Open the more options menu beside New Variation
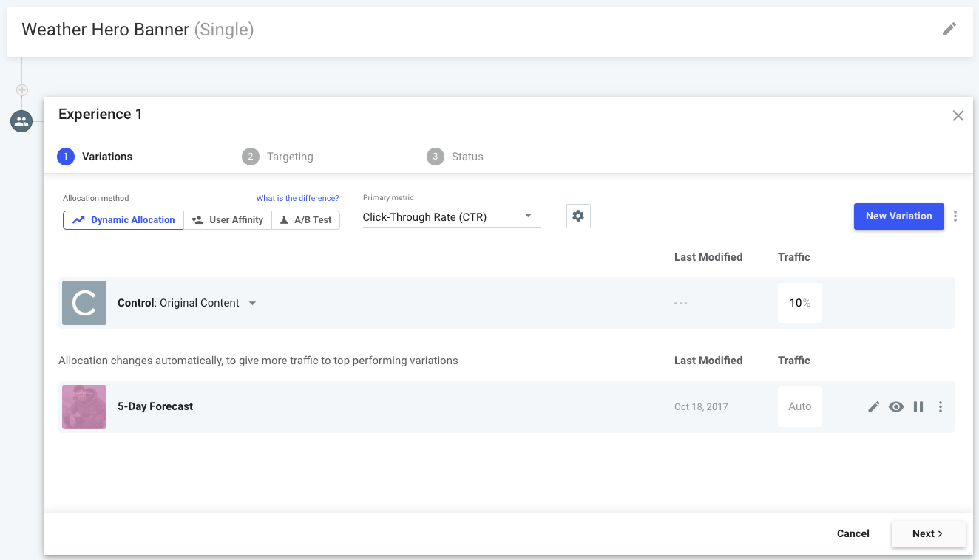This screenshot has width=979, height=560. click(955, 216)
